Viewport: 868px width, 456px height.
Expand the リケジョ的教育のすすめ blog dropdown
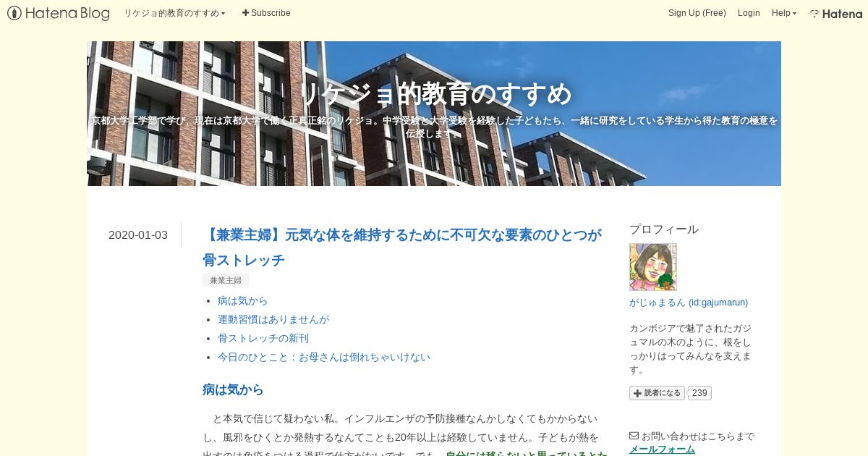coord(174,13)
